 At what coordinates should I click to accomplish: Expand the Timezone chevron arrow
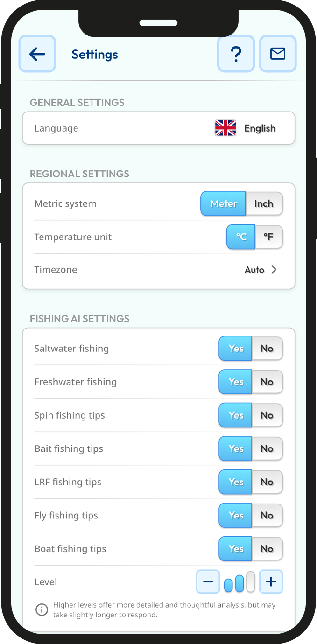pos(274,270)
